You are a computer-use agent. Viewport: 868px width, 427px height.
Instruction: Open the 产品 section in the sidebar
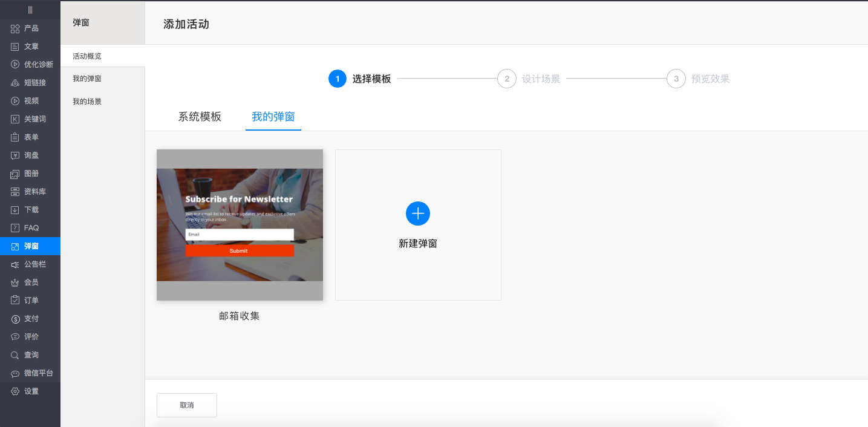(x=30, y=28)
